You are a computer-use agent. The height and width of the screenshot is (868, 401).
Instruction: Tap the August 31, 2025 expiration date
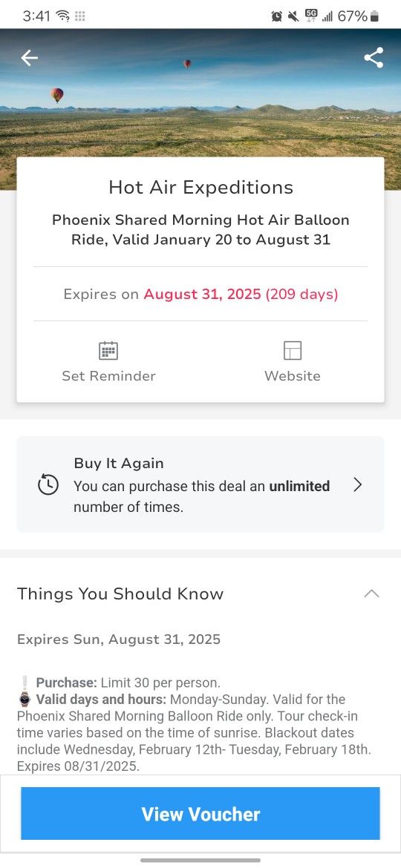(202, 294)
